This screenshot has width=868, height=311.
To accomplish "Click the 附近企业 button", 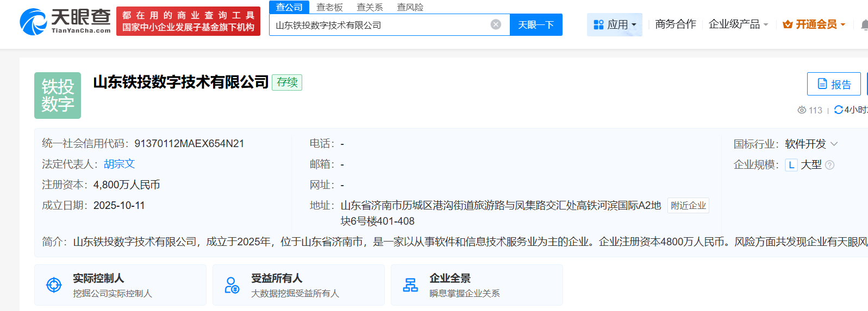I will coord(688,206).
